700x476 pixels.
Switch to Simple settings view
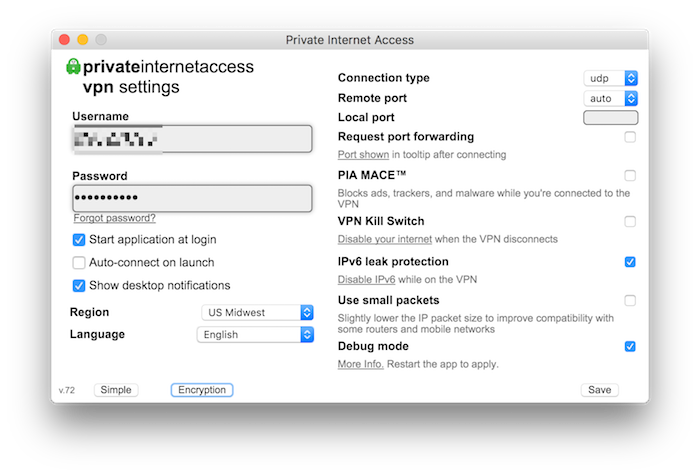(x=116, y=390)
